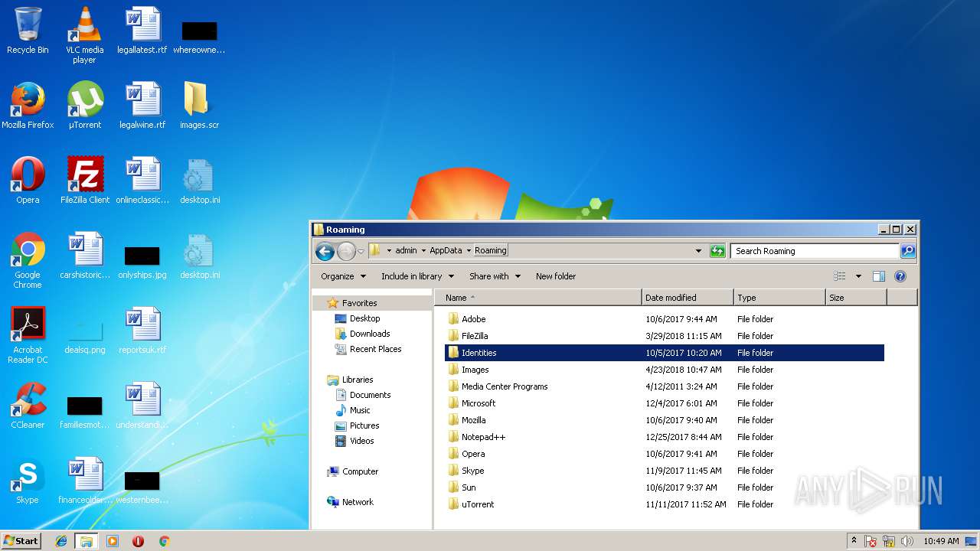Click Internet Explorer taskbar icon
980x551 pixels.
point(61,541)
